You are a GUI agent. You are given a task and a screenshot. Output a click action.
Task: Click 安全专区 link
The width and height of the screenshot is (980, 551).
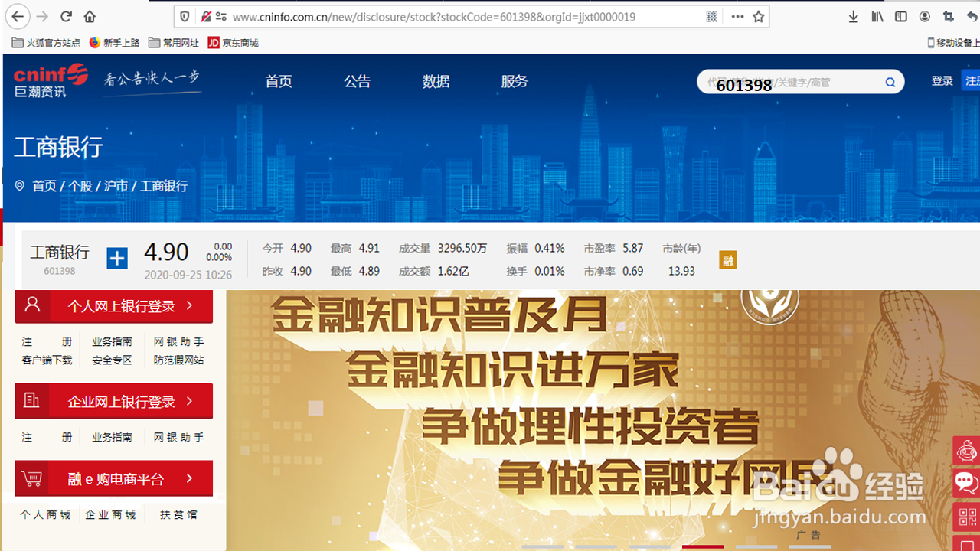tap(112, 360)
